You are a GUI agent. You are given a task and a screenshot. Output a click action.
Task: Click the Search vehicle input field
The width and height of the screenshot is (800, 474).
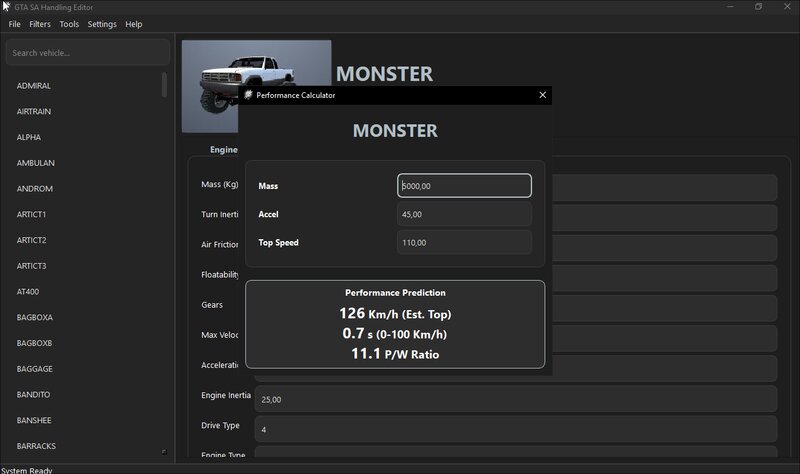[x=87, y=53]
